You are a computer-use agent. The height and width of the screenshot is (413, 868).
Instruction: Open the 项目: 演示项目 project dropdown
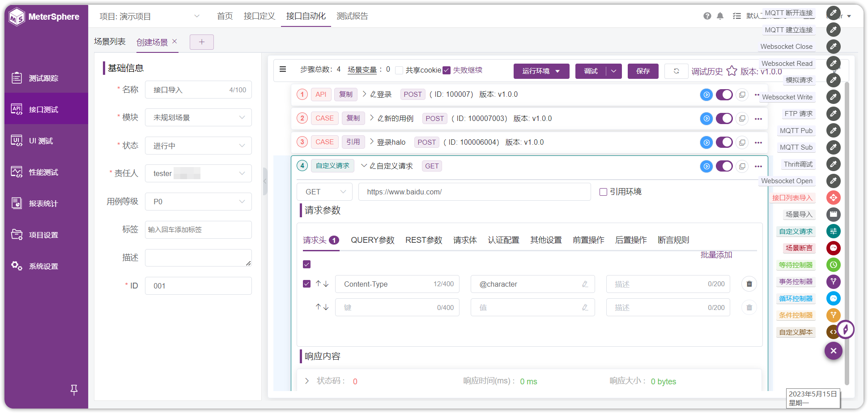click(149, 17)
